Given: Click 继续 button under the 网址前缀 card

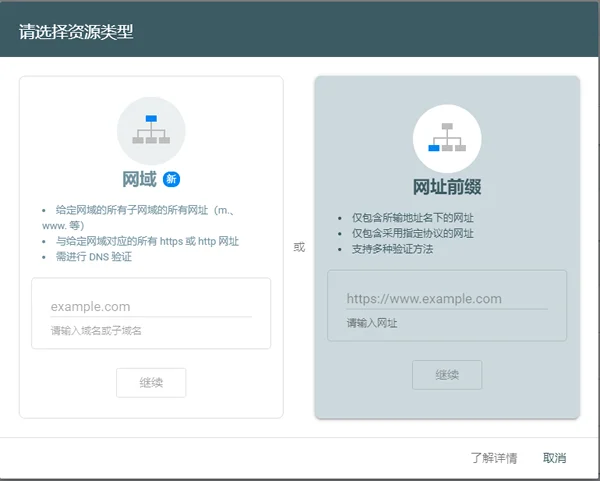Looking at the screenshot, I should 447,375.
